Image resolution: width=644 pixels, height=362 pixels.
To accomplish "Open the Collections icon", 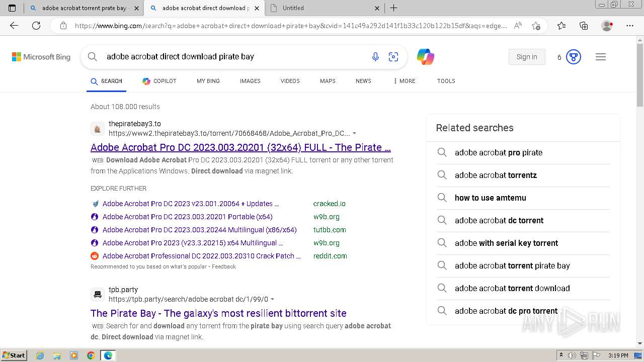I will tap(584, 26).
